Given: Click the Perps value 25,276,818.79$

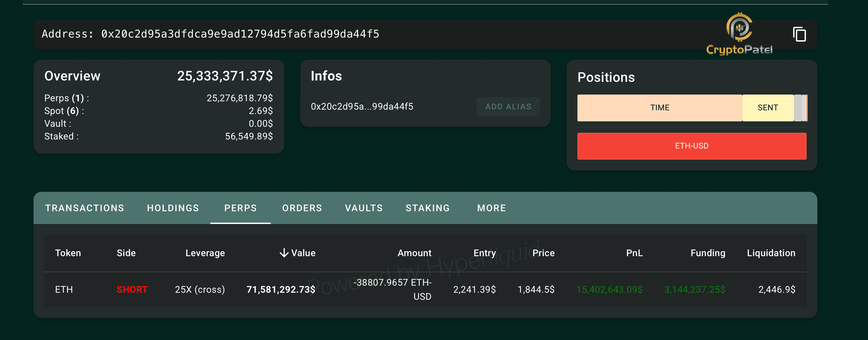Looking at the screenshot, I should [x=240, y=98].
